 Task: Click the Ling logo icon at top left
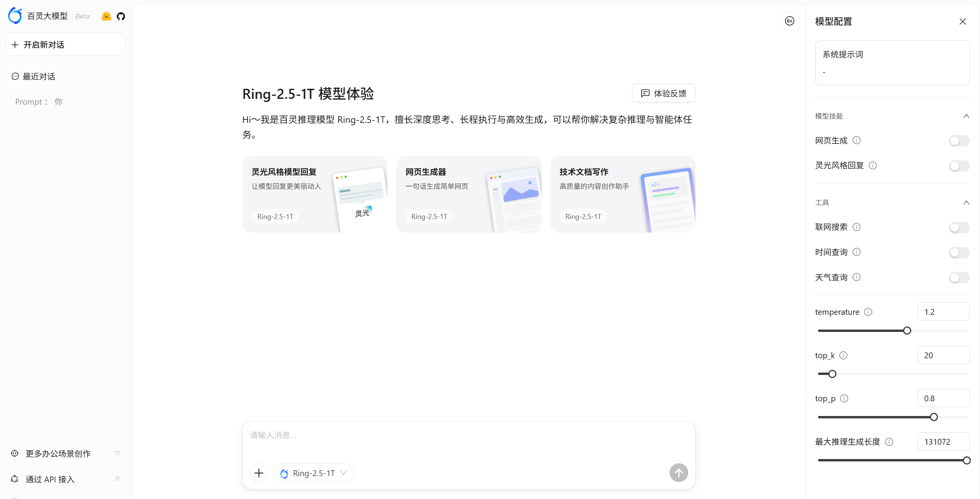click(15, 16)
